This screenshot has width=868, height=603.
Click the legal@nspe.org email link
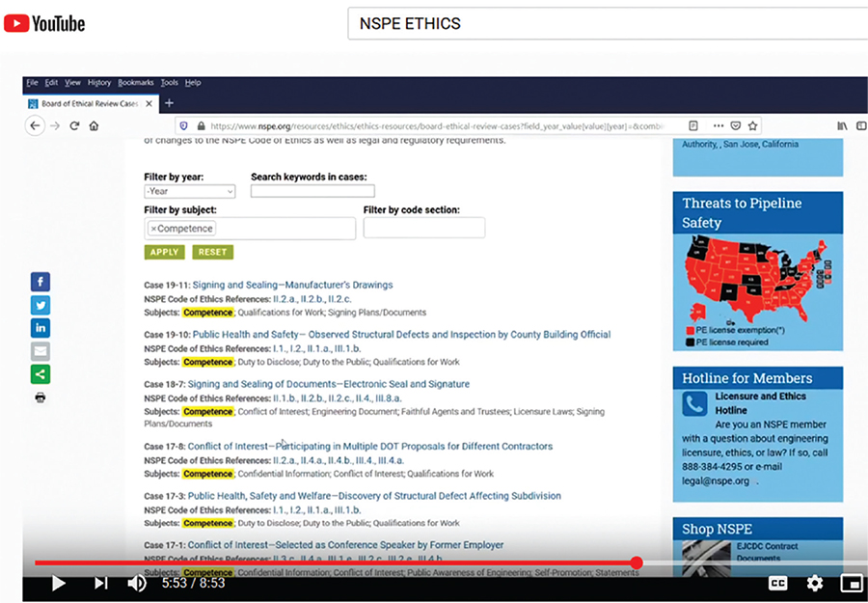716,480
